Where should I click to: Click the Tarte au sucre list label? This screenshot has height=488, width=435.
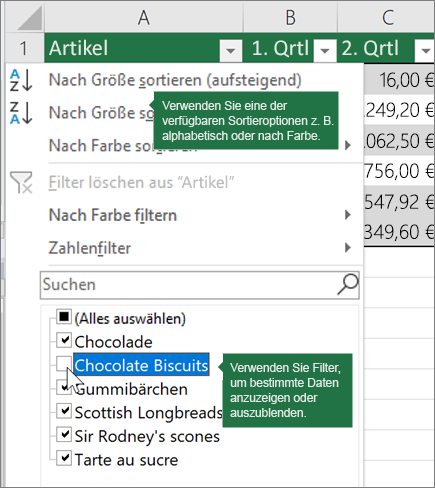tap(126, 460)
